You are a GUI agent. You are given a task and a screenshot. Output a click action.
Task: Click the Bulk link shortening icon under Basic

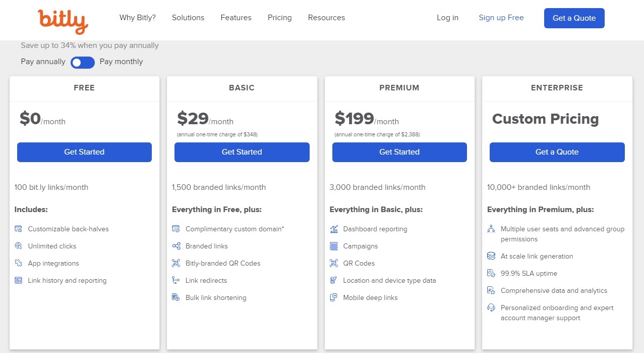[x=176, y=297]
